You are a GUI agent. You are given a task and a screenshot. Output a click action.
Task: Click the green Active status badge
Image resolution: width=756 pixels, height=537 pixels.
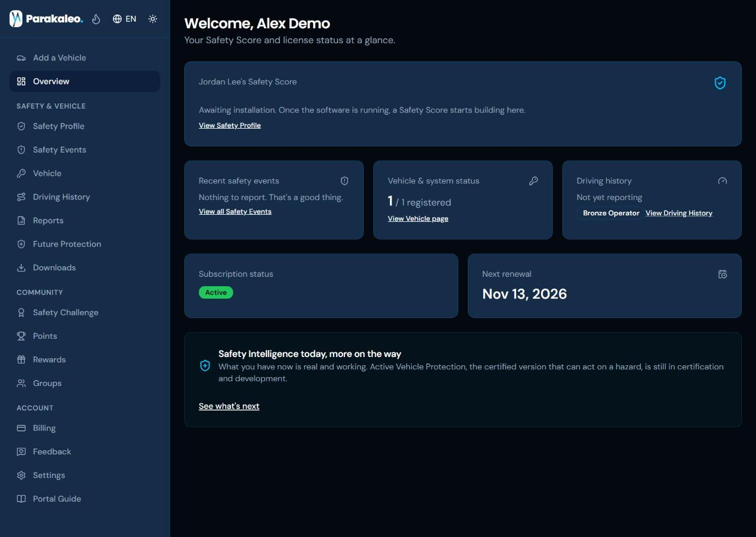pyautogui.click(x=216, y=293)
